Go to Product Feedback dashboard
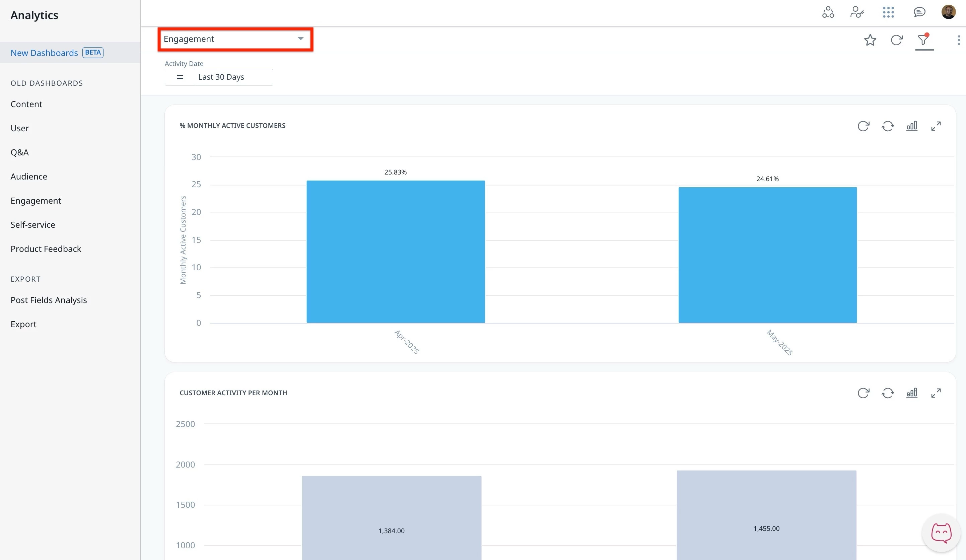Screen dimensions: 966x560 tap(46, 249)
